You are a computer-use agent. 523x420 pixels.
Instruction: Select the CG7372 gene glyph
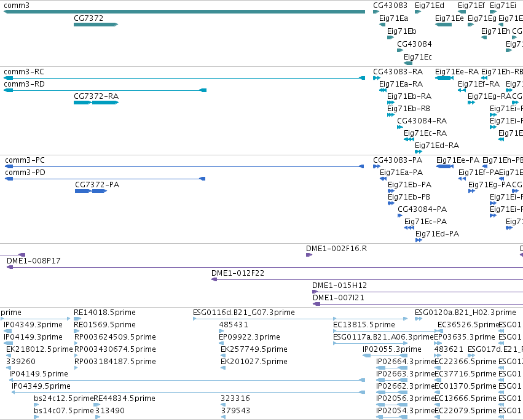tap(96, 25)
